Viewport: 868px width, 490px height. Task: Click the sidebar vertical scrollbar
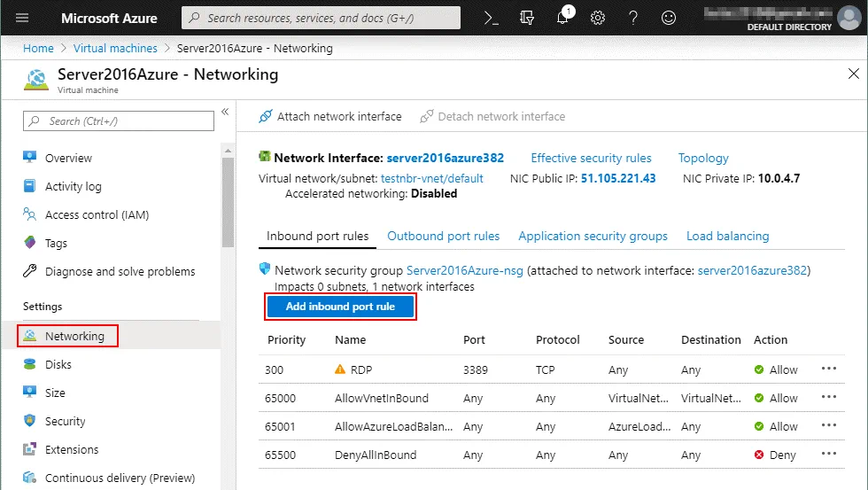[x=229, y=204]
